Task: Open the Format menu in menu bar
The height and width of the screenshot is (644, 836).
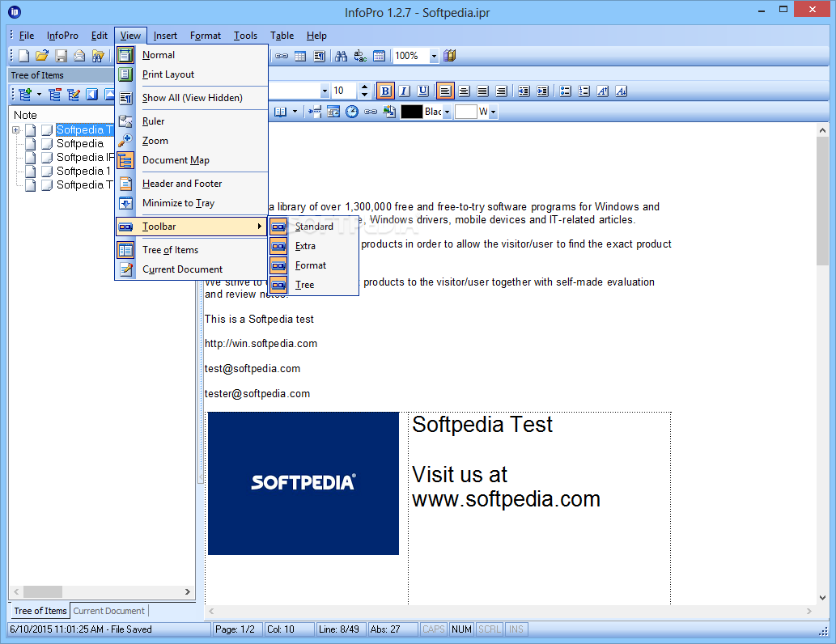Action: (206, 36)
